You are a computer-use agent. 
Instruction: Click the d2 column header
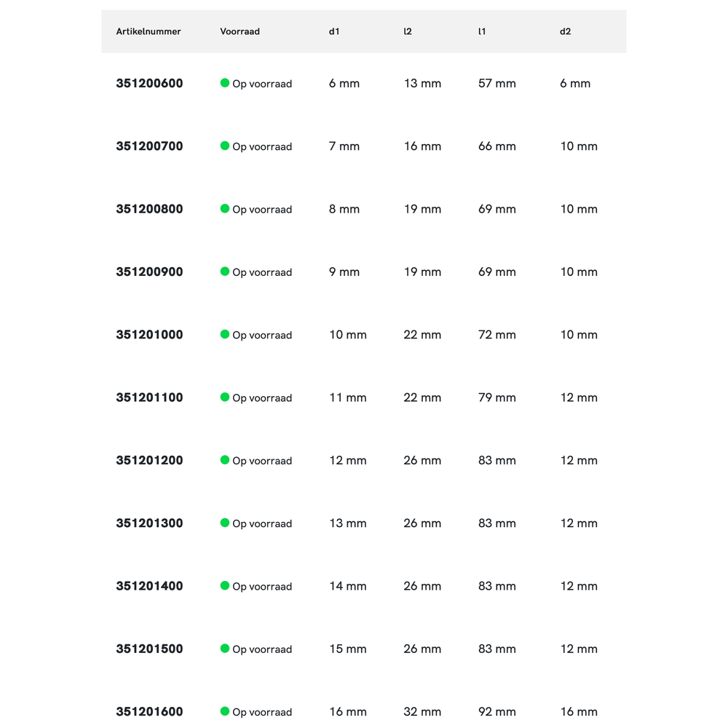tap(565, 31)
